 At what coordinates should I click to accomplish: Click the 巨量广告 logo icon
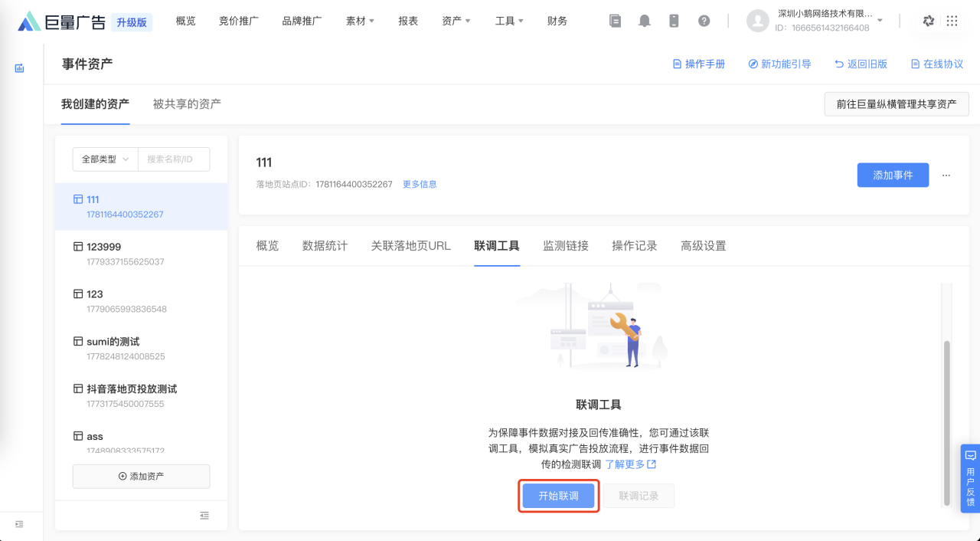click(x=30, y=21)
